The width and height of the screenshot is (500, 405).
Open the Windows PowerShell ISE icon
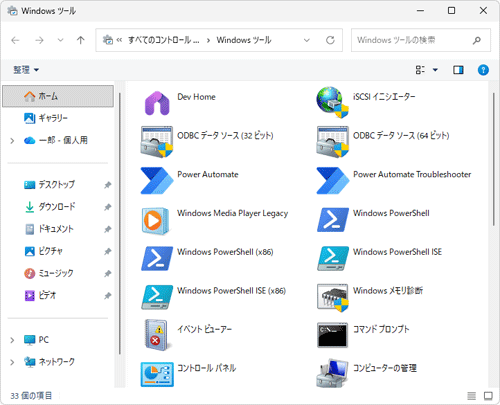click(x=333, y=258)
